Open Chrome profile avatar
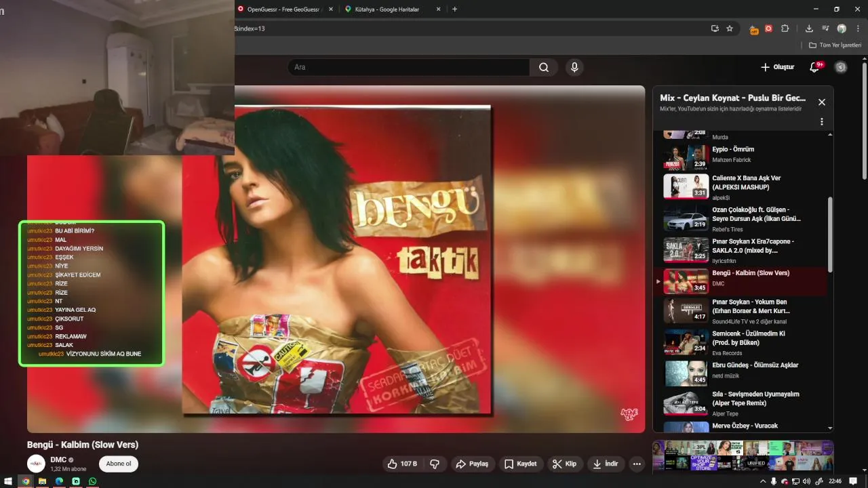Image resolution: width=868 pixels, height=488 pixels. [x=842, y=28]
